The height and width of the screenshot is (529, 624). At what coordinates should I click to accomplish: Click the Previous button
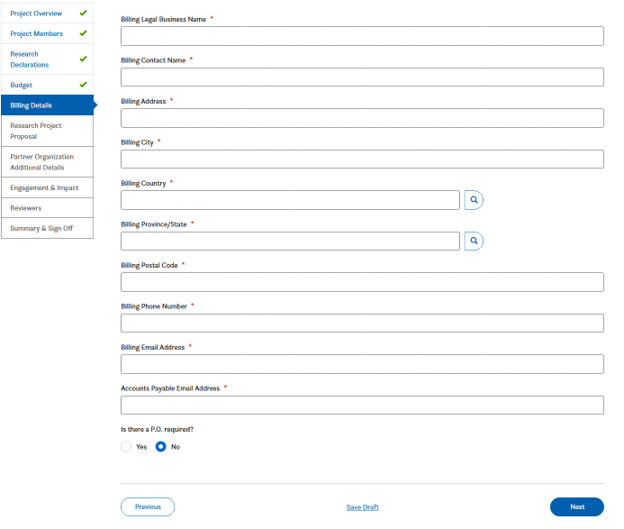pos(148,507)
